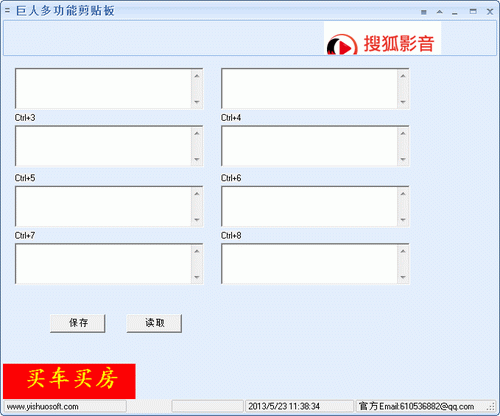Viewport: 500px width, 416px height.
Task: Focus the Ctrl+8 text area
Action: click(309, 264)
